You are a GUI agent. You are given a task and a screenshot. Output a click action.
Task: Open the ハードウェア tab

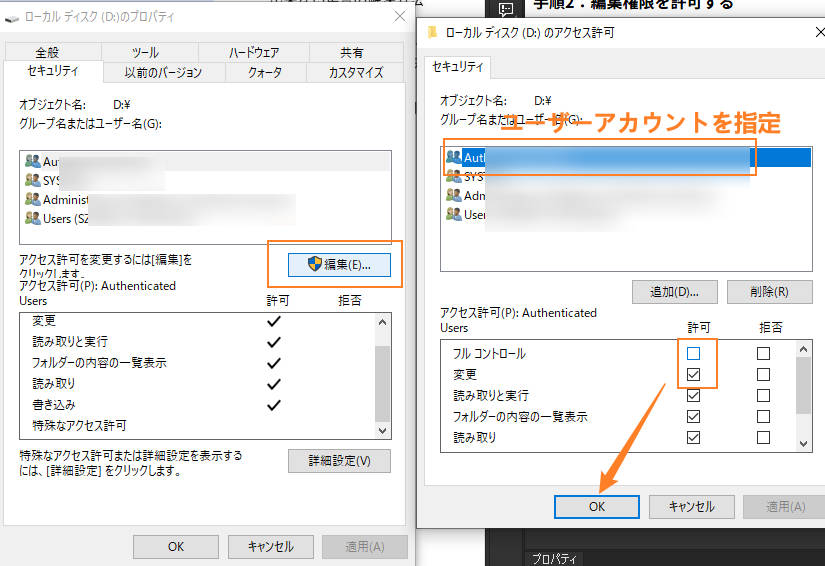click(254, 53)
